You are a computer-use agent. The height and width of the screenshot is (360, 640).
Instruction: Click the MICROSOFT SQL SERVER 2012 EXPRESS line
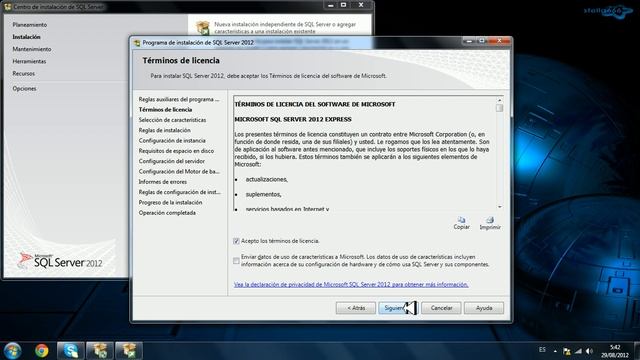293,120
